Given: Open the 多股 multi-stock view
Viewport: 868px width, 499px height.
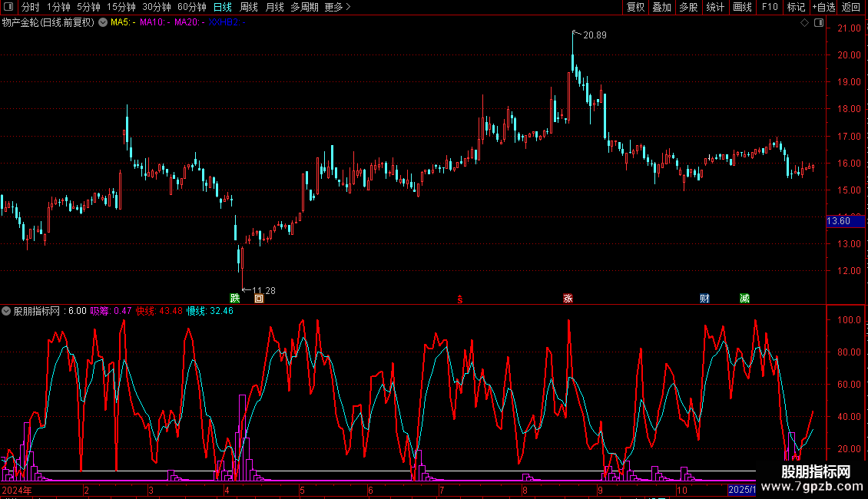Looking at the screenshot, I should point(688,7).
